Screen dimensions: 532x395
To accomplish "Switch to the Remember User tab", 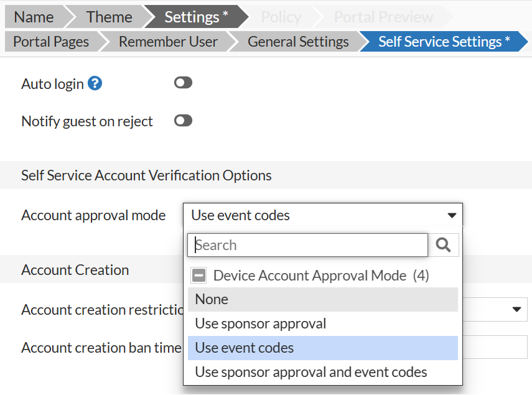I will pyautogui.click(x=168, y=41).
